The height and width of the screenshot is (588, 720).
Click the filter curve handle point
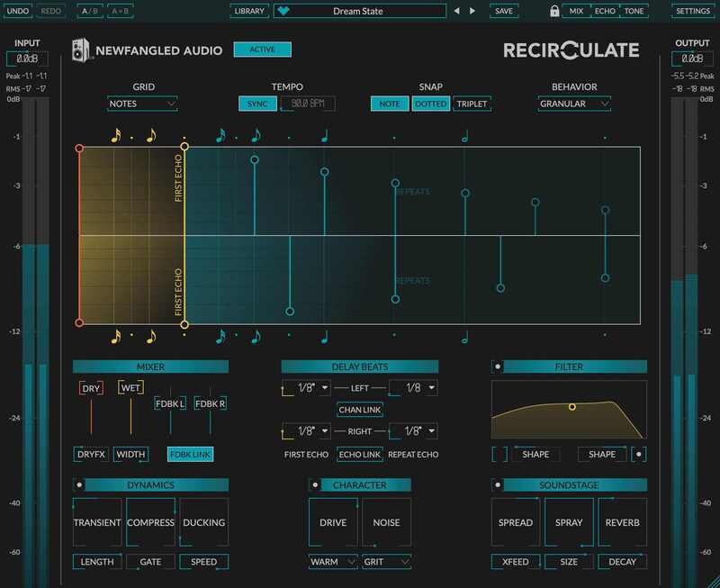point(571,407)
